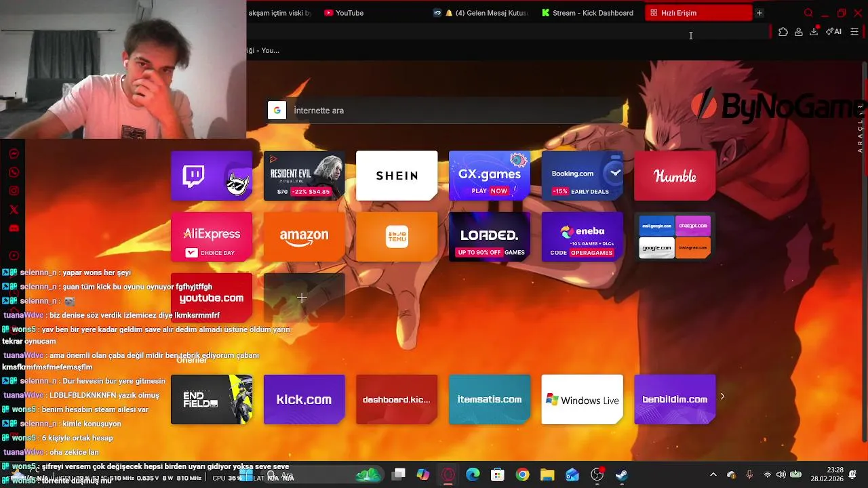Show more suggested sites with the right arrow

(x=722, y=396)
